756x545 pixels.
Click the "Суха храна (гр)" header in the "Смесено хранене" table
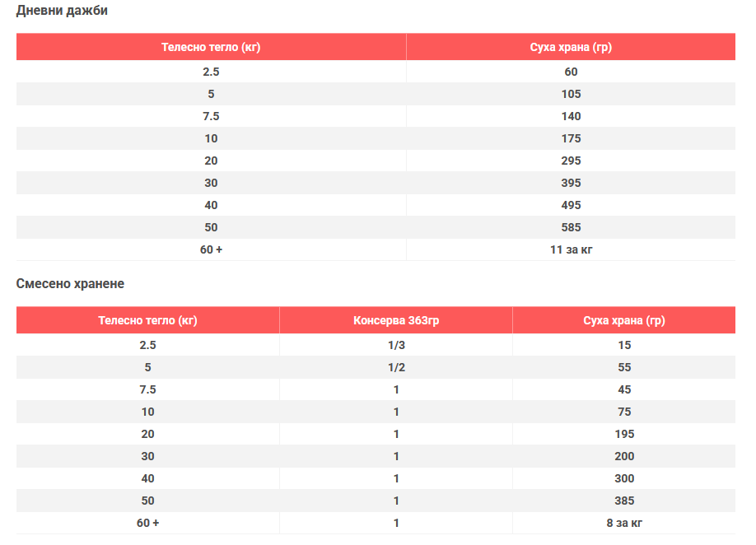pyautogui.click(x=623, y=320)
